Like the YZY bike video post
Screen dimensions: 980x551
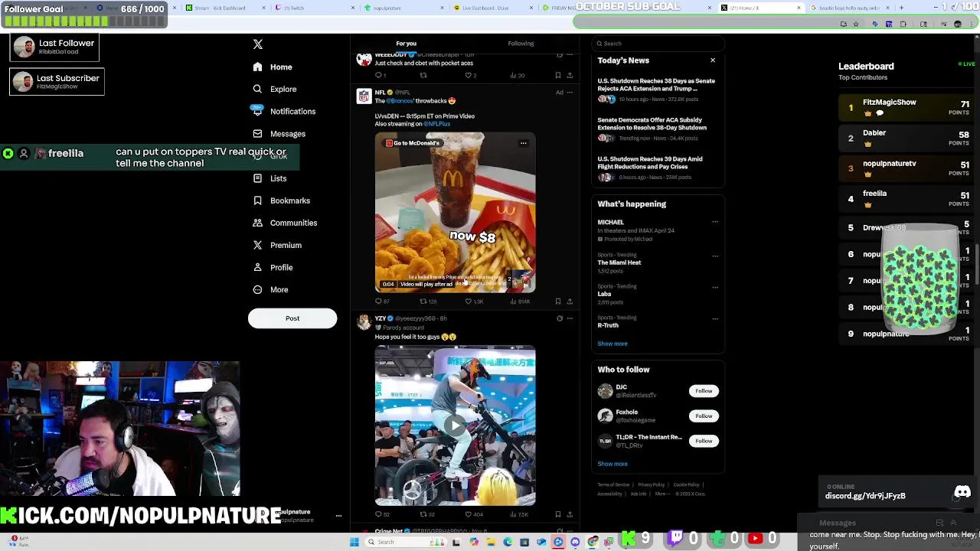(x=474, y=514)
